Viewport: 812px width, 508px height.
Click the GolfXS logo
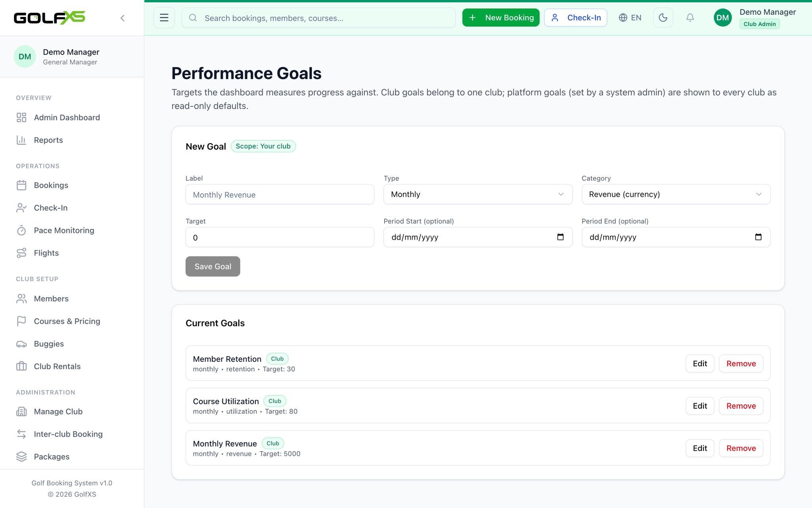pos(50,18)
